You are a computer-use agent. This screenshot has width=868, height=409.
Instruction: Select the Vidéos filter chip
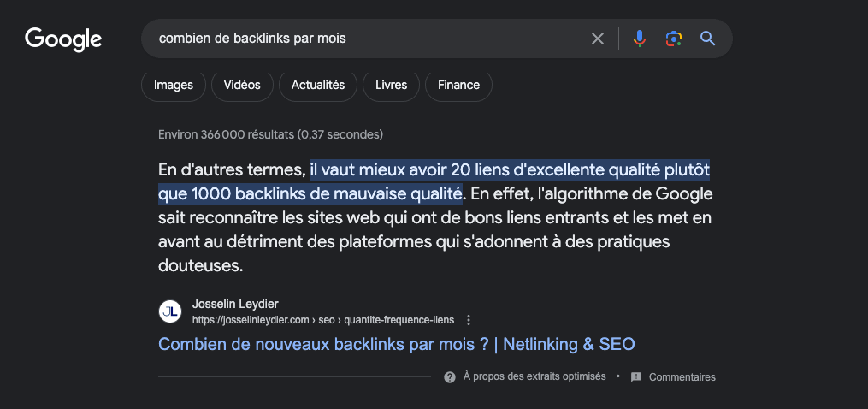[x=242, y=86]
